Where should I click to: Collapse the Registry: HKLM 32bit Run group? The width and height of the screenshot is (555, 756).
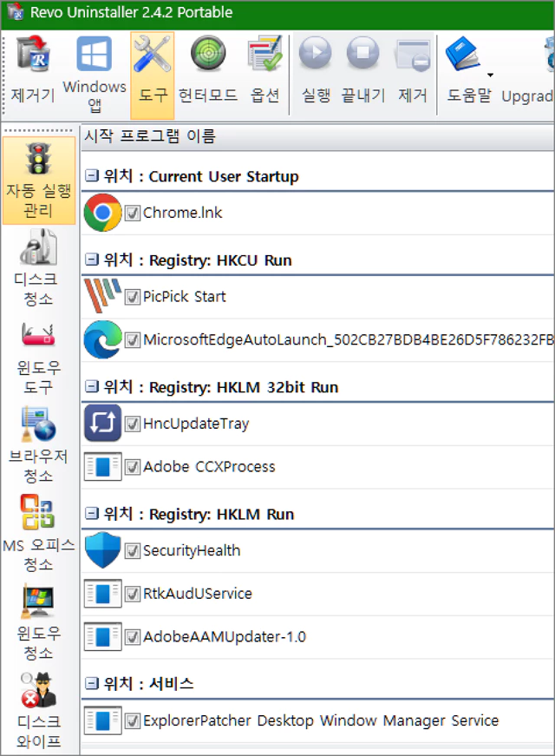click(x=92, y=386)
